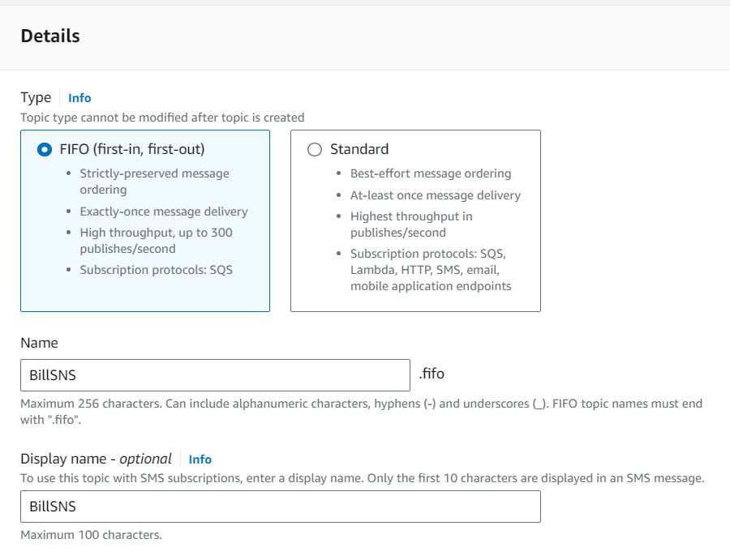Click the 'FIFO (first-in, first-out)' option label

point(132,149)
